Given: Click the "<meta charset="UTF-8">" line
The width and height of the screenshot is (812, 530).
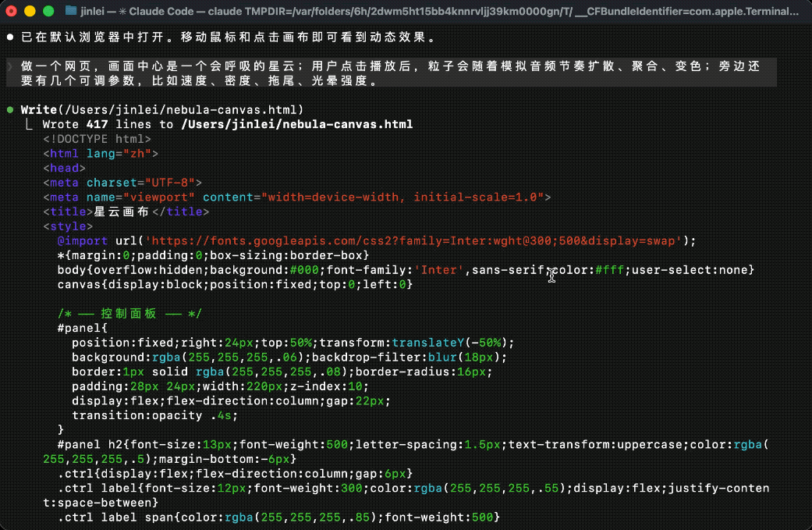Looking at the screenshot, I should coord(122,183).
